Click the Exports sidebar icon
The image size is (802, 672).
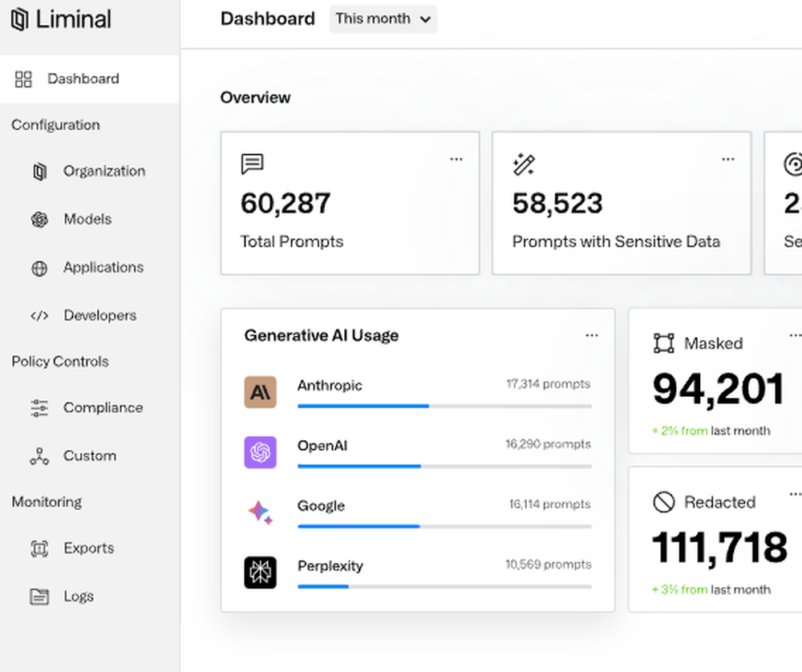click(x=39, y=549)
